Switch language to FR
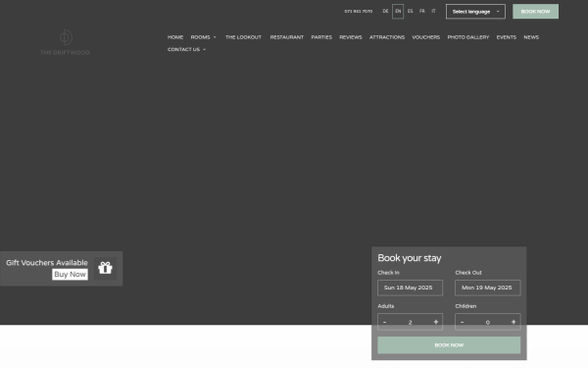588x368 pixels. point(422,11)
